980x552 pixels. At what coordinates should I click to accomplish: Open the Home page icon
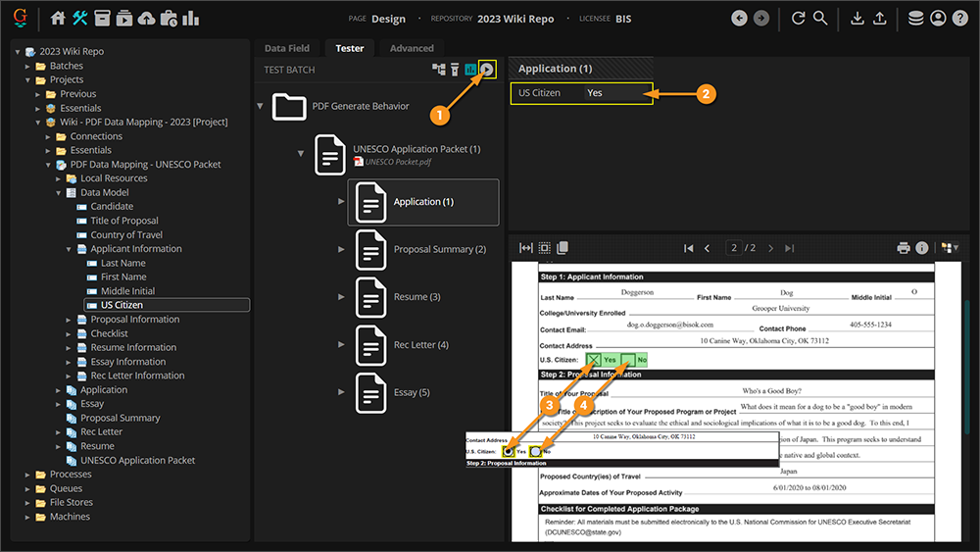point(58,19)
